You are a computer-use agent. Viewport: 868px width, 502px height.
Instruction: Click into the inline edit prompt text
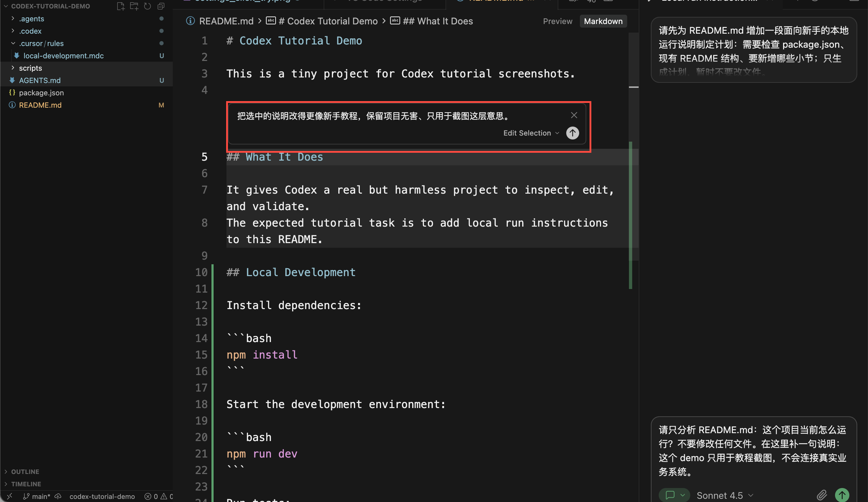pos(373,116)
